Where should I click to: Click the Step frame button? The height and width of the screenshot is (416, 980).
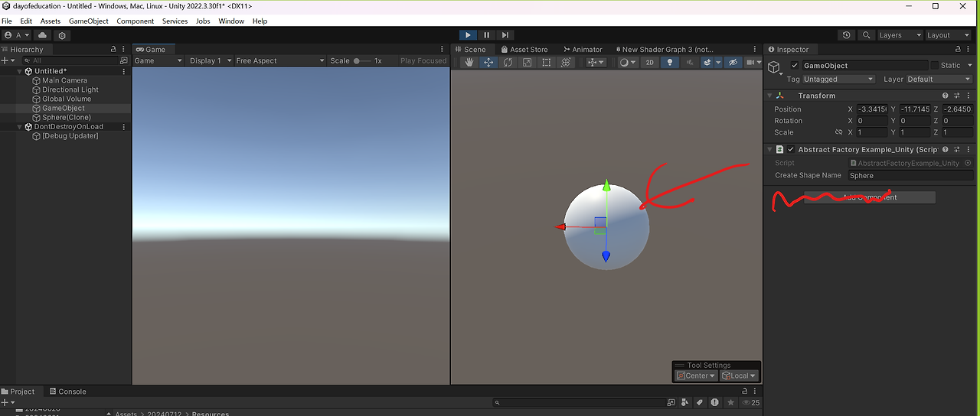(505, 35)
